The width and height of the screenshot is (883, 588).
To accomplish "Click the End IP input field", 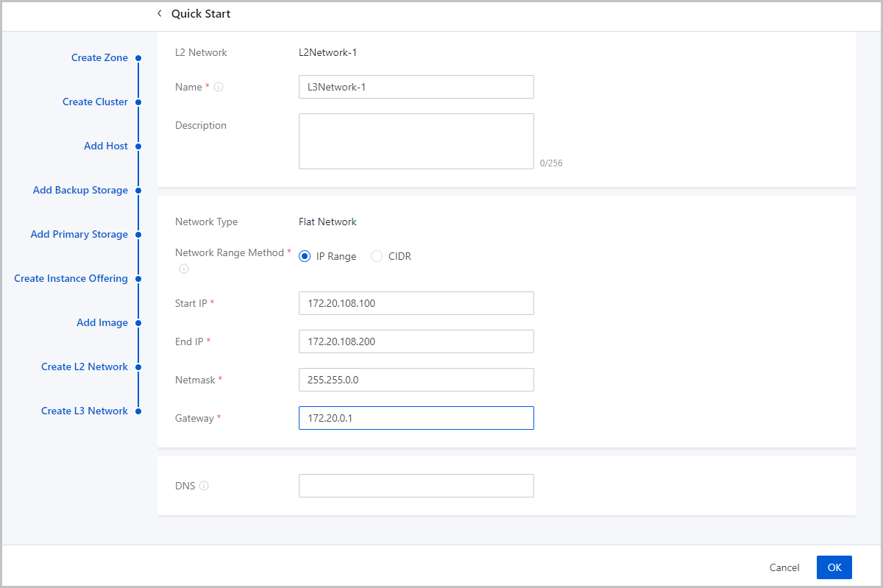I will (416, 341).
